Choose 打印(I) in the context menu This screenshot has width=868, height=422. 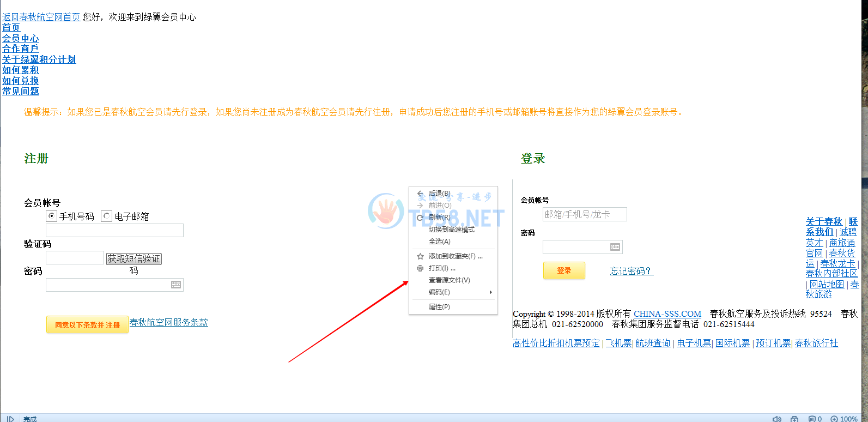[453, 268]
